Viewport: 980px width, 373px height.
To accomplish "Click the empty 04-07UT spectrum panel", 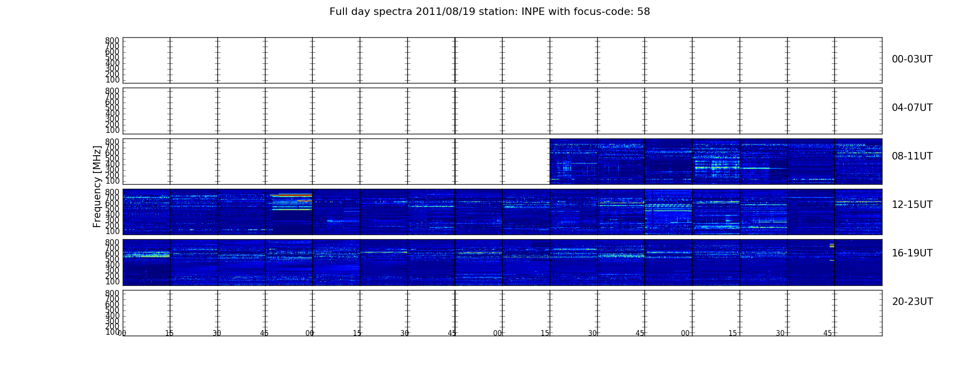I will (502, 111).
